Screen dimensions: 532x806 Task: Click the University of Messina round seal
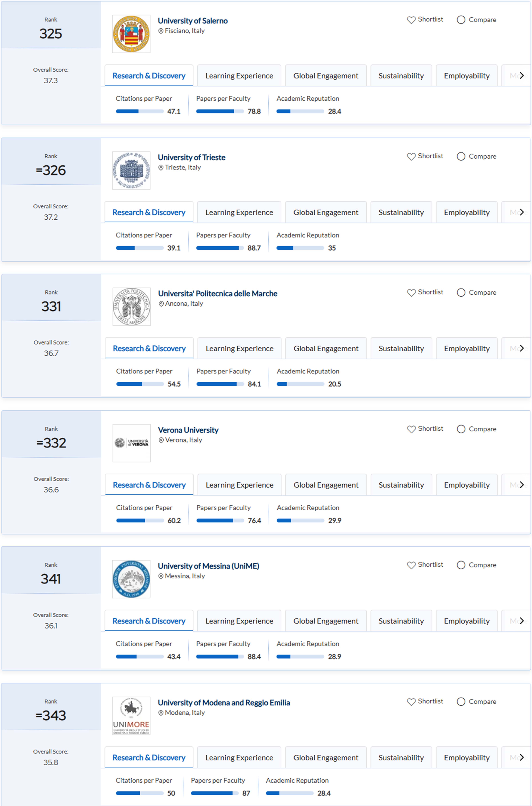click(x=131, y=579)
